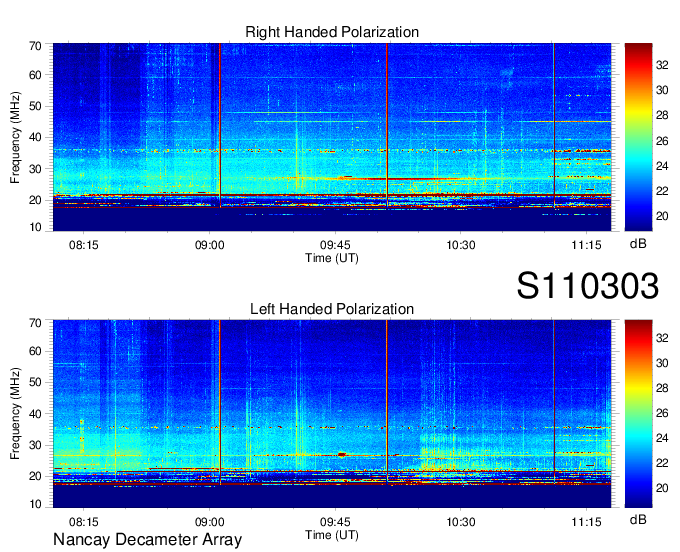The width and height of the screenshot is (680, 552).
Task: Click the "24" dB label on the top colorbar
Action: [662, 166]
